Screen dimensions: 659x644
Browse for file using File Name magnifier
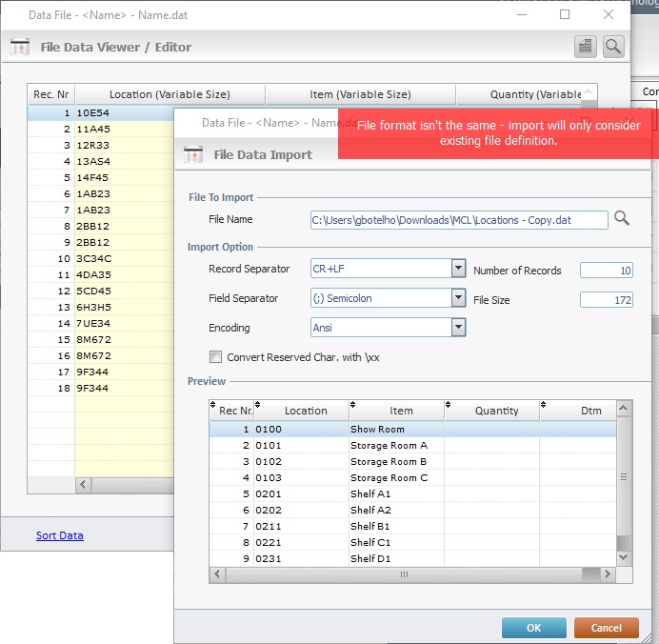(x=622, y=219)
